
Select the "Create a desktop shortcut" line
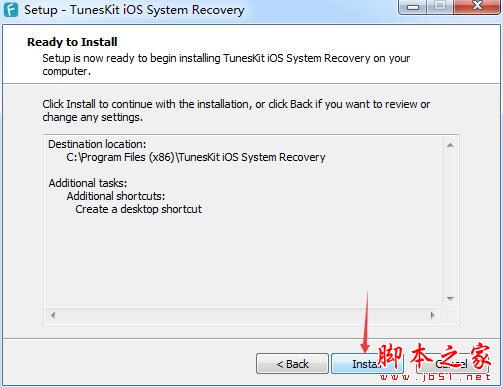(138, 209)
